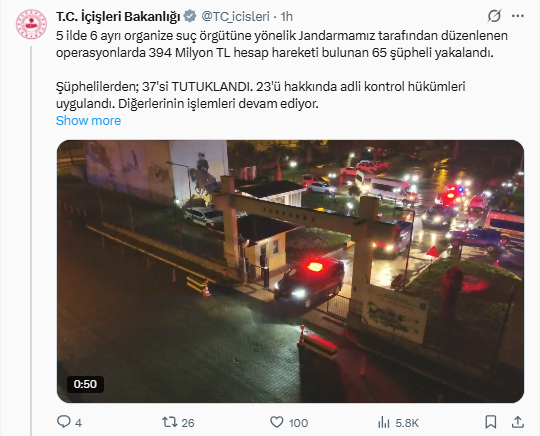Open the 1h timestamp link
The image size is (540, 436).
point(287,16)
